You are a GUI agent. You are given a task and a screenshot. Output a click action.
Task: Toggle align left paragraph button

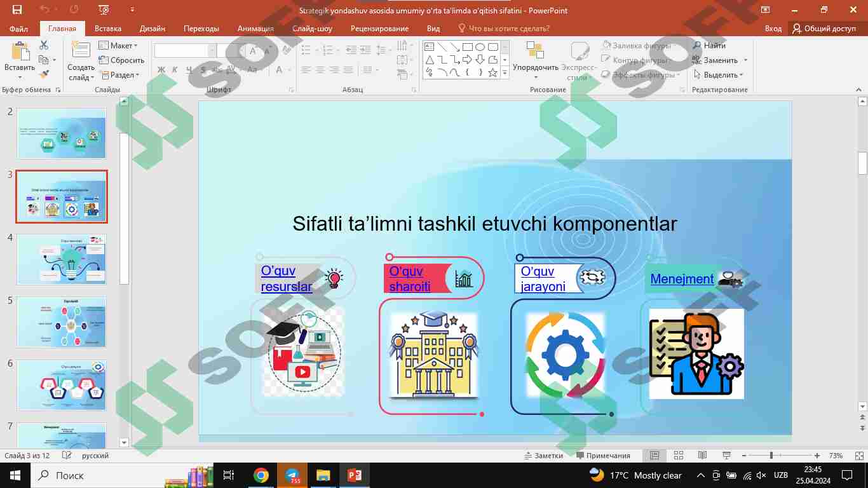coord(306,70)
